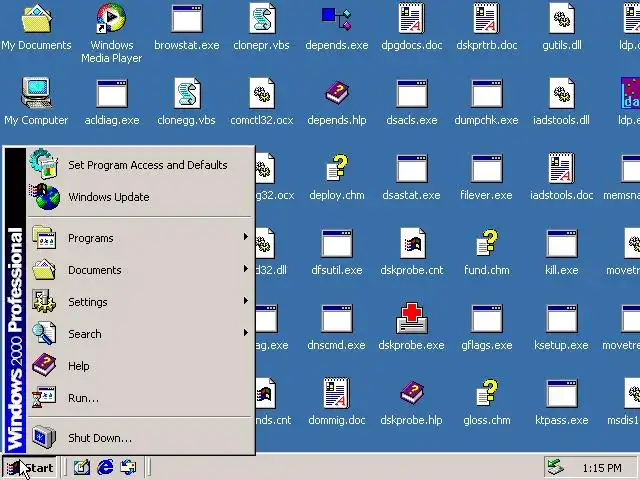This screenshot has width=640, height=480.
Task: Select the clonegg.vbs script icon
Action: click(187, 94)
